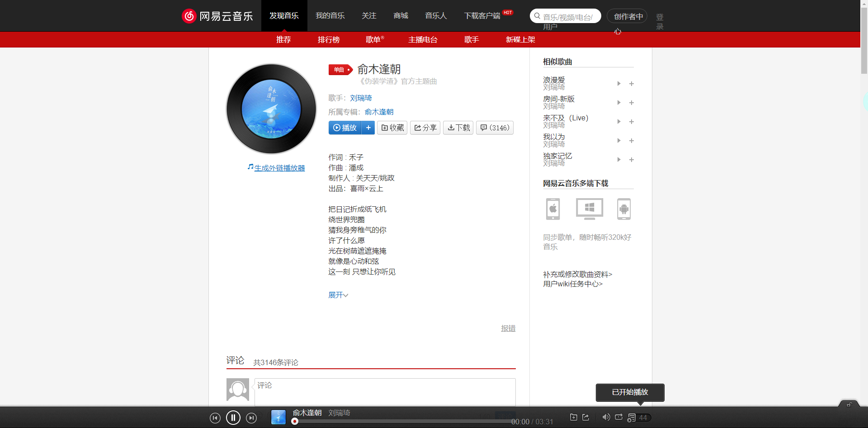Image resolution: width=868 pixels, height=428 pixels.
Task: Open the download icon for this song
Action: click(x=458, y=128)
